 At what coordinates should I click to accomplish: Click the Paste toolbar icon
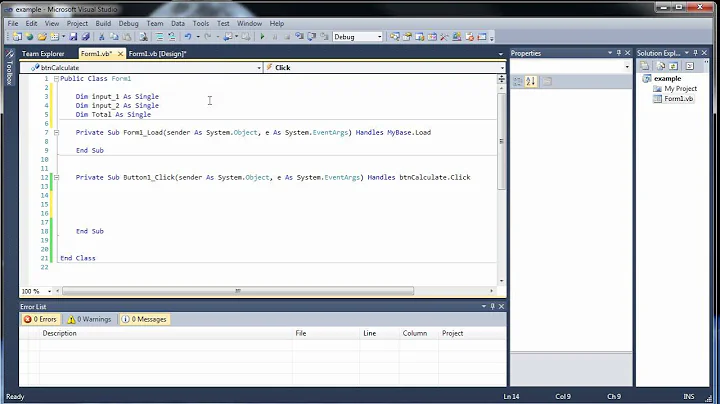pos(127,37)
